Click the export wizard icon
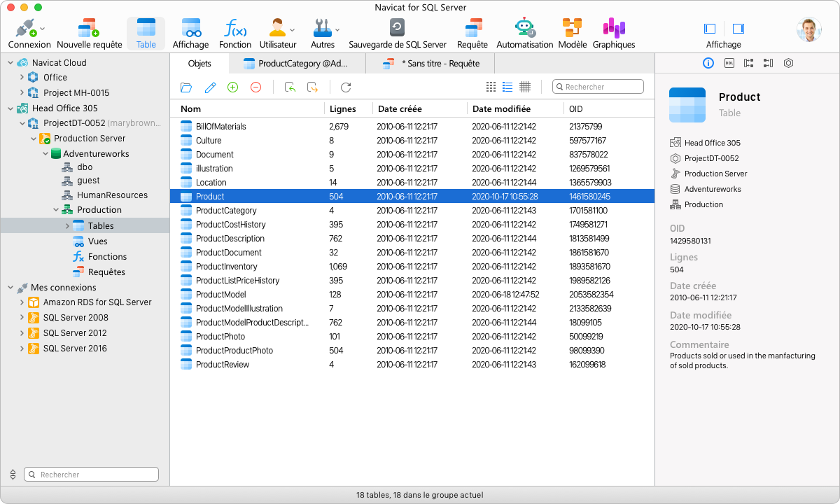 point(313,87)
